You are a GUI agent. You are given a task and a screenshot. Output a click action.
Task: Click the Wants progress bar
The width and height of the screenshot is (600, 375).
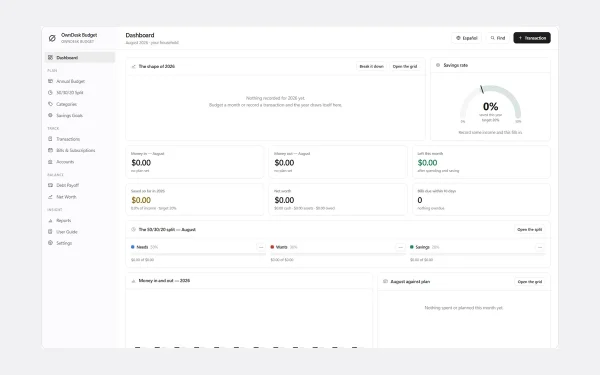pyautogui.click(x=338, y=254)
